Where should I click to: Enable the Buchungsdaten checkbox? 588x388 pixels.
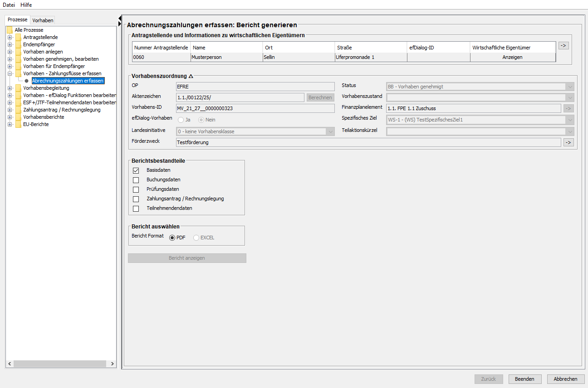(136, 180)
